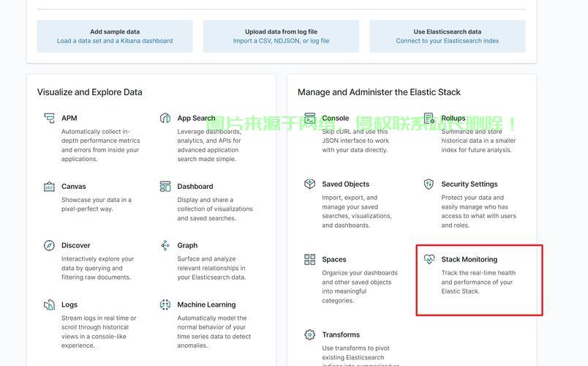Click the Canvas icon
The width and height of the screenshot is (588, 366).
pos(49,187)
